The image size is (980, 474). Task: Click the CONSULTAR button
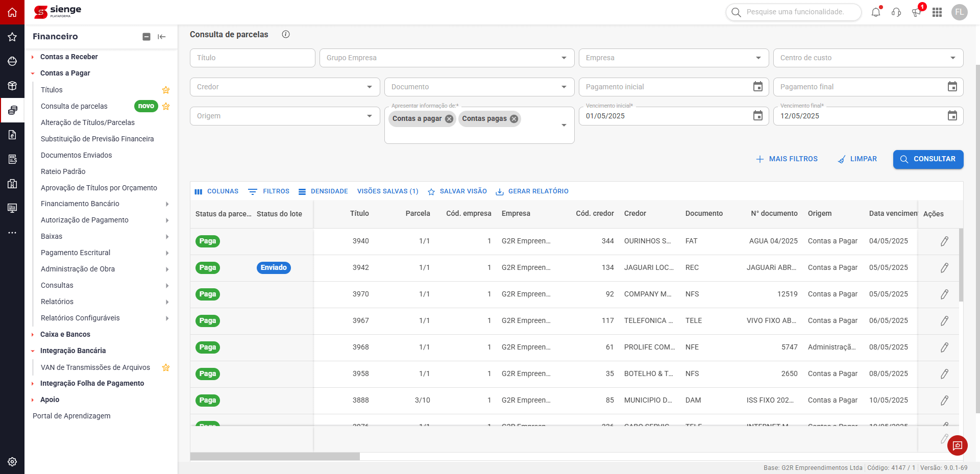(928, 159)
